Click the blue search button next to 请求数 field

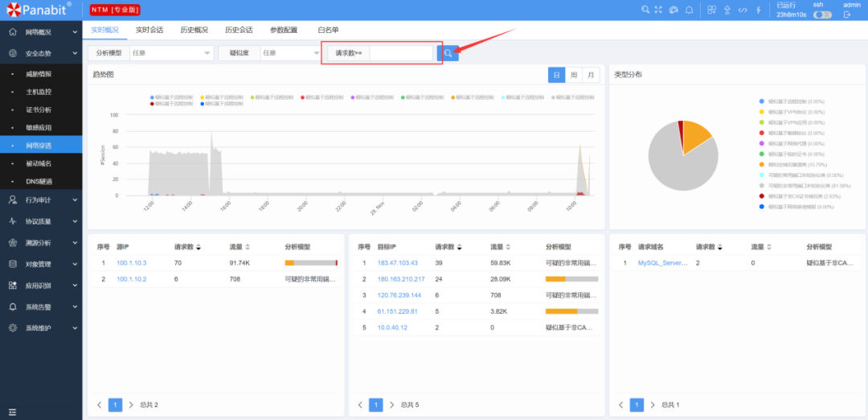point(448,52)
